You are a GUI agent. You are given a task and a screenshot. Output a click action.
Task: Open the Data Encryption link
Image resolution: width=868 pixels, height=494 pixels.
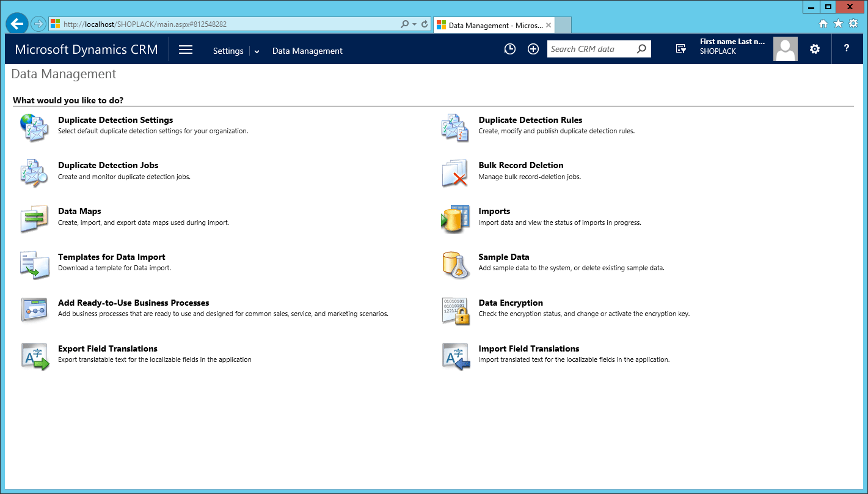pos(511,303)
